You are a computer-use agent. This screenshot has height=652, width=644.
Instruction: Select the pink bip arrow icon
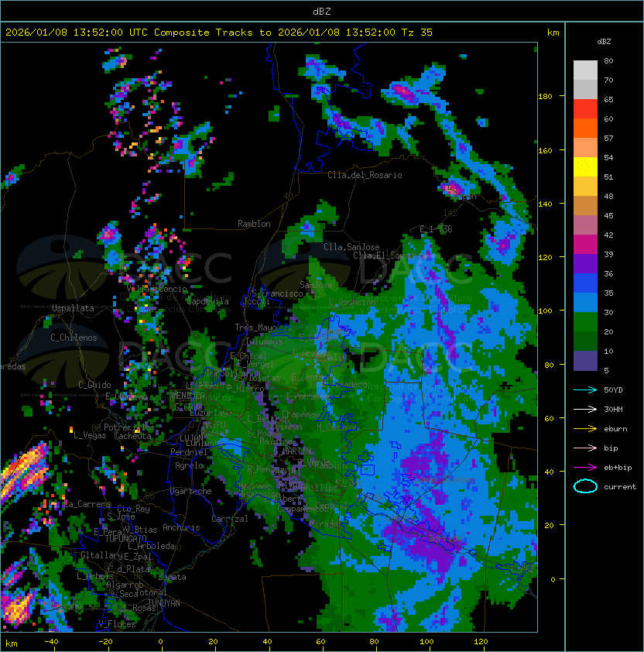coord(585,448)
